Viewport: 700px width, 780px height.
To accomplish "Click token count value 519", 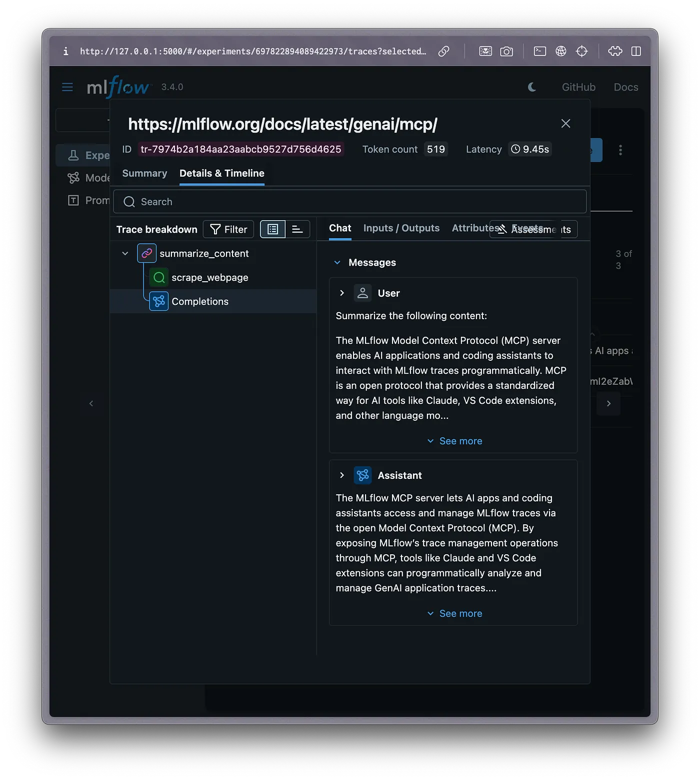I will pyautogui.click(x=436, y=149).
